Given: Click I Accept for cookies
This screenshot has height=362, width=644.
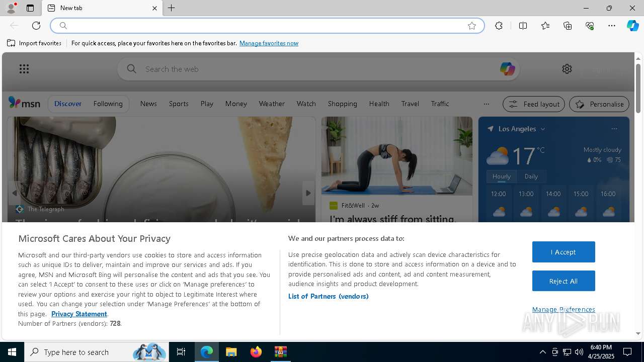Looking at the screenshot, I should click(x=563, y=252).
